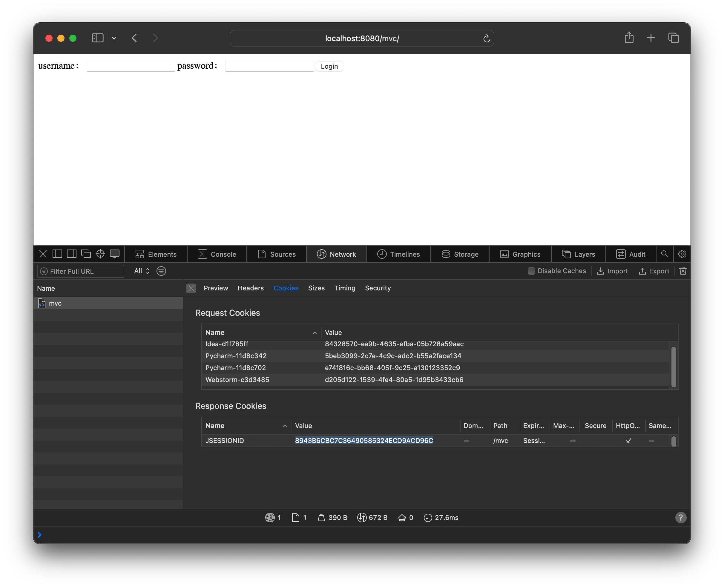724x588 pixels.
Task: Open the Safari share sheet icon
Action: [x=629, y=38]
